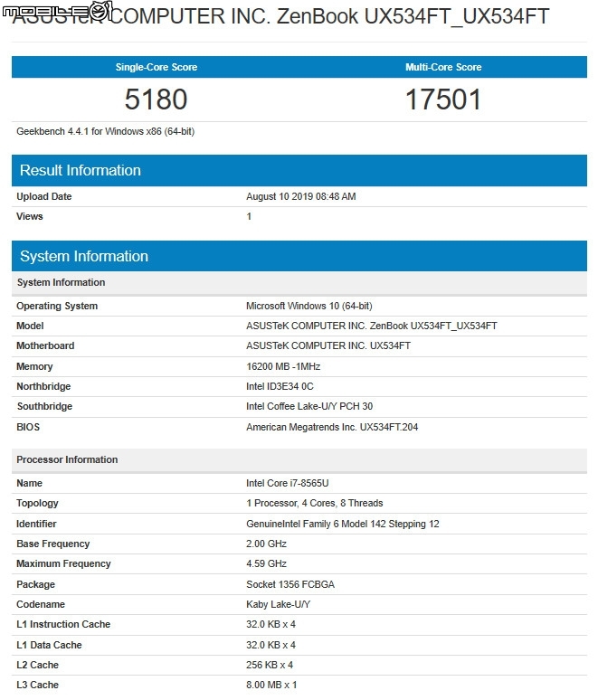Click the Maximum Frequency label
Screen dimensions: 598x700
point(63,563)
